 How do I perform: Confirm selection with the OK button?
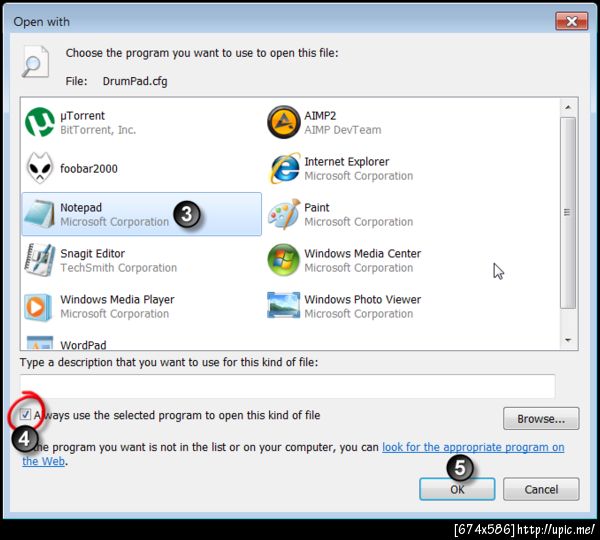[457, 489]
